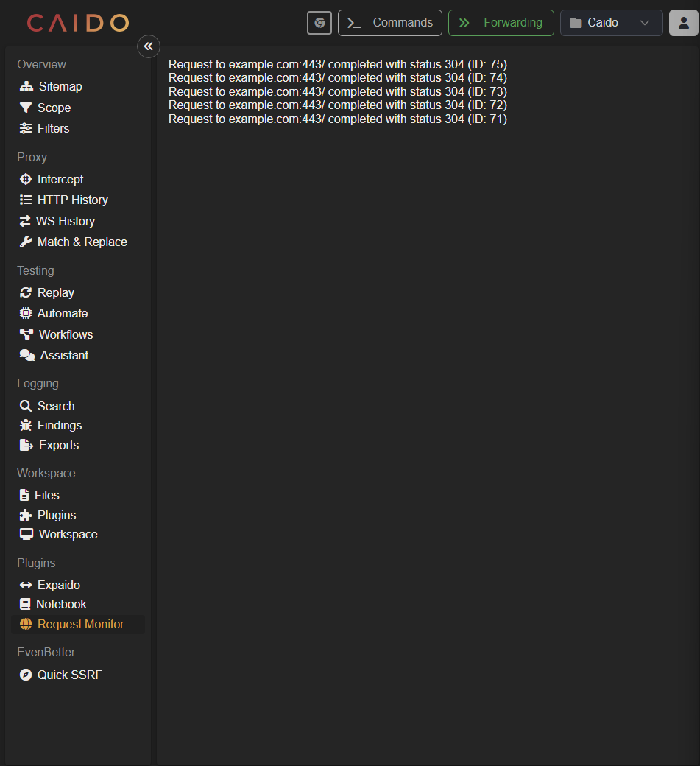Click the user account icon
The height and width of the screenshot is (766, 700).
point(684,23)
